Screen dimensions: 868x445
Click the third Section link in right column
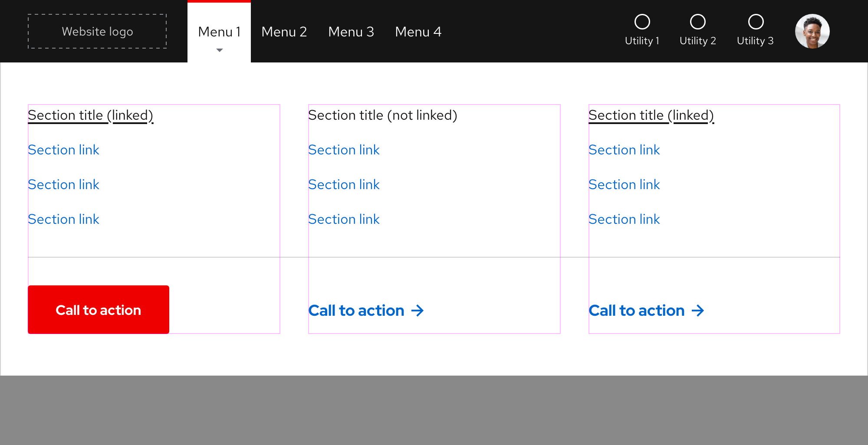[624, 219]
